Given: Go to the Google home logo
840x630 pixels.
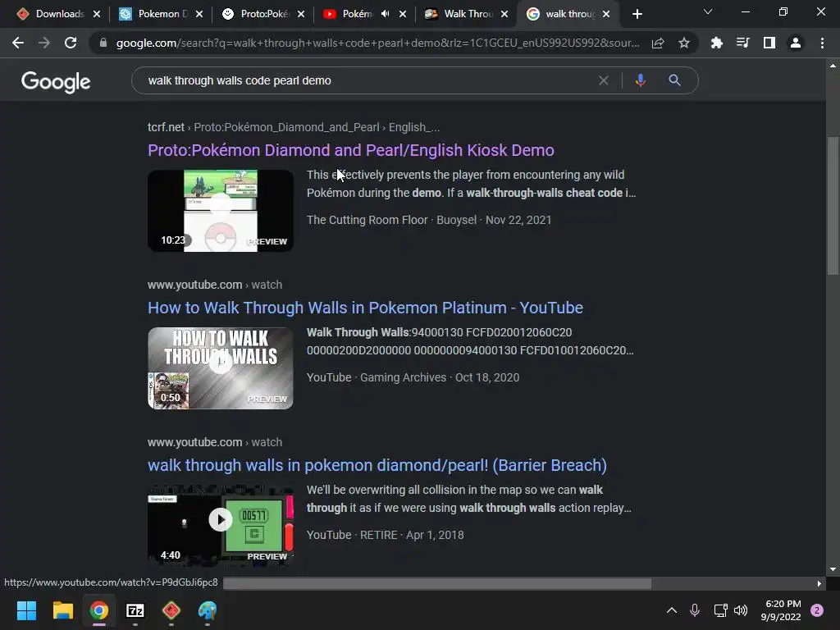Looking at the screenshot, I should pos(56,82).
